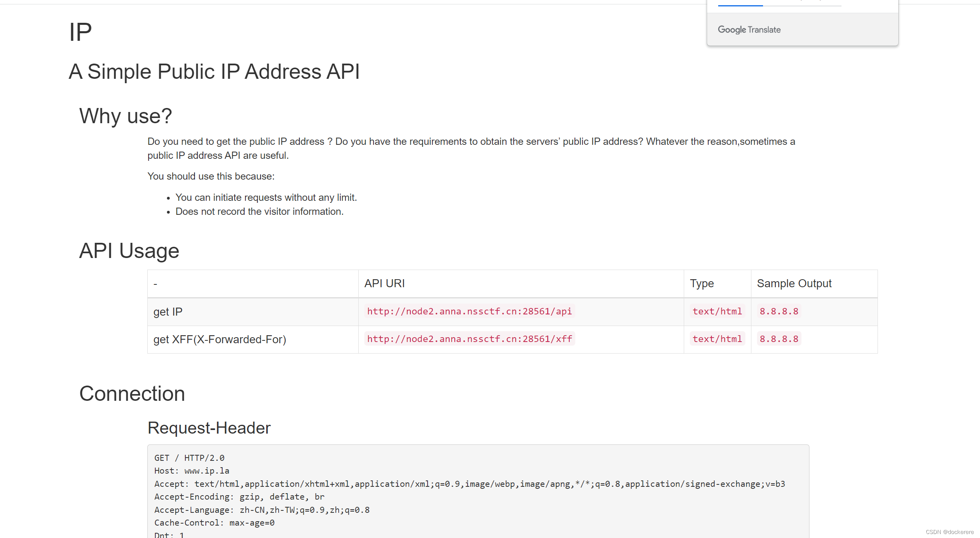This screenshot has width=980, height=538.
Task: Click 8.8.8.8 sample output for get IP
Action: [779, 311]
